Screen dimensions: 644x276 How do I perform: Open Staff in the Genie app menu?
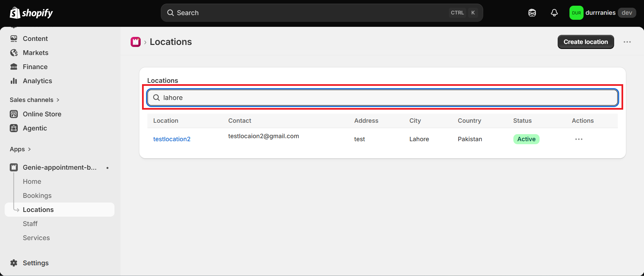point(30,224)
